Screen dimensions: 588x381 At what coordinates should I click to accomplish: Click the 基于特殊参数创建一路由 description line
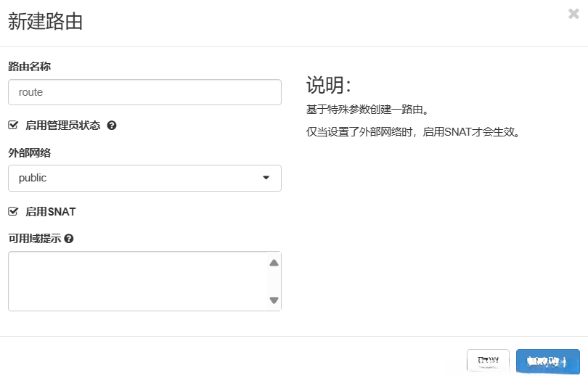pyautogui.click(x=367, y=110)
